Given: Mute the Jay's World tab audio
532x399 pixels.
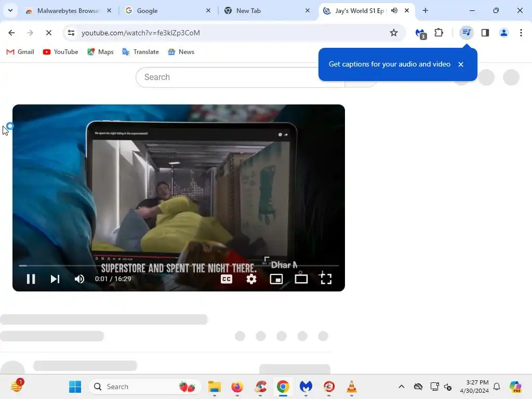Looking at the screenshot, I should coord(394,10).
